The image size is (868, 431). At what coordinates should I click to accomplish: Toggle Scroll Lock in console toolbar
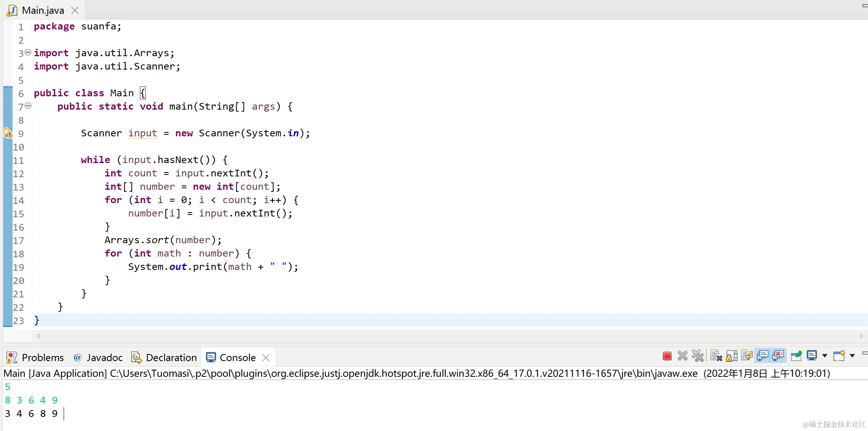732,356
